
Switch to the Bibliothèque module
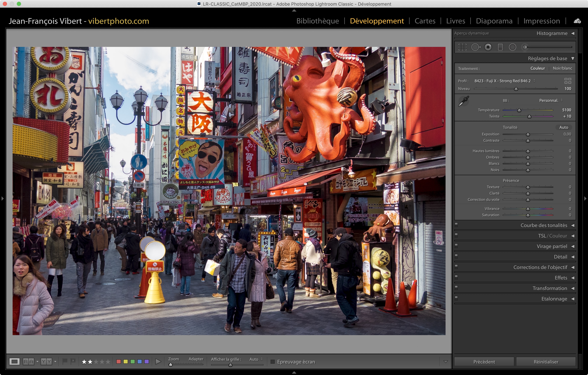pyautogui.click(x=317, y=21)
